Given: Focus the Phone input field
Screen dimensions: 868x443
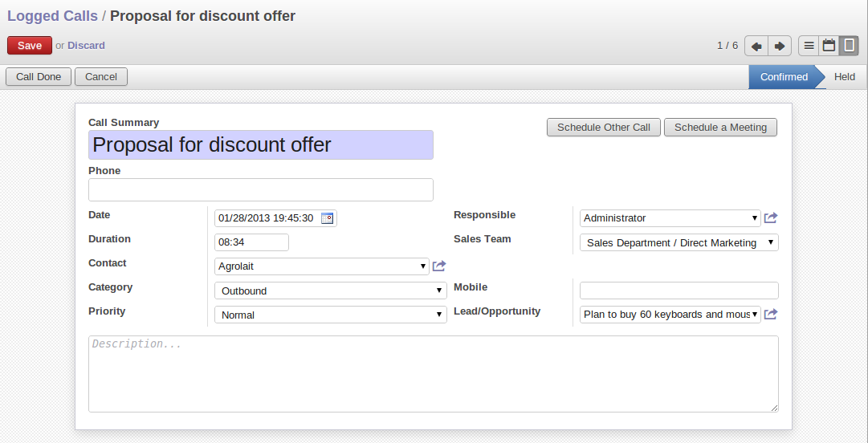Looking at the screenshot, I should tap(261, 189).
